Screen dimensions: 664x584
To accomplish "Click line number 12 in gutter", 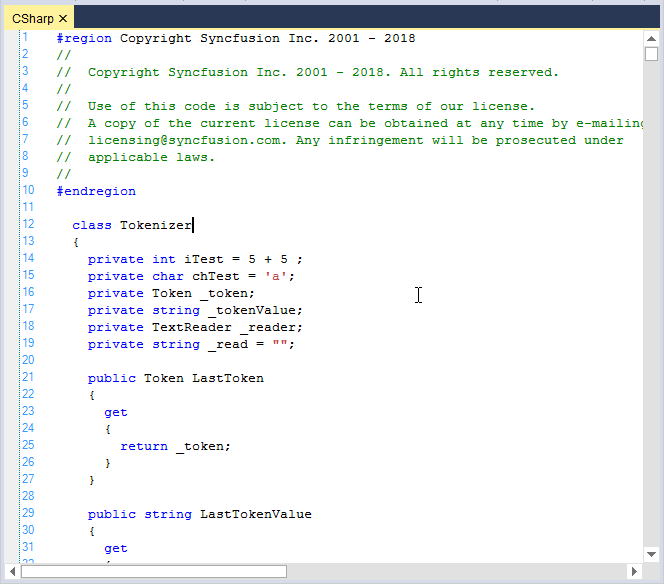I will (x=28, y=224).
